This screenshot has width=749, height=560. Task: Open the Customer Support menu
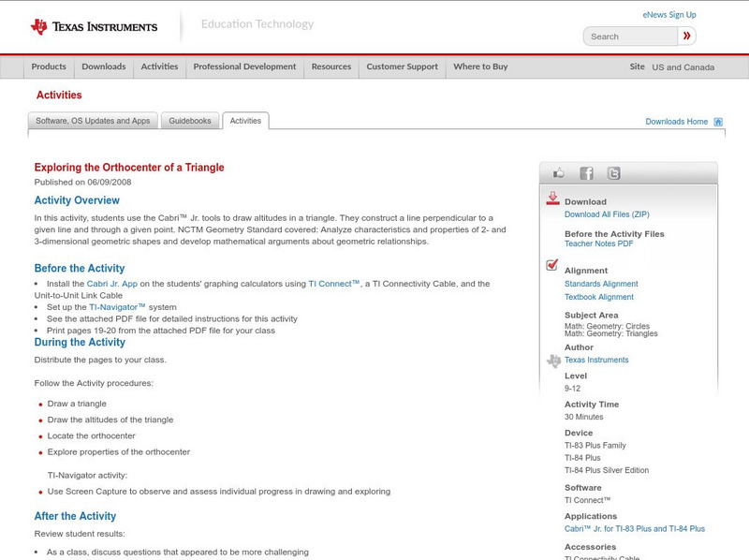(x=403, y=66)
